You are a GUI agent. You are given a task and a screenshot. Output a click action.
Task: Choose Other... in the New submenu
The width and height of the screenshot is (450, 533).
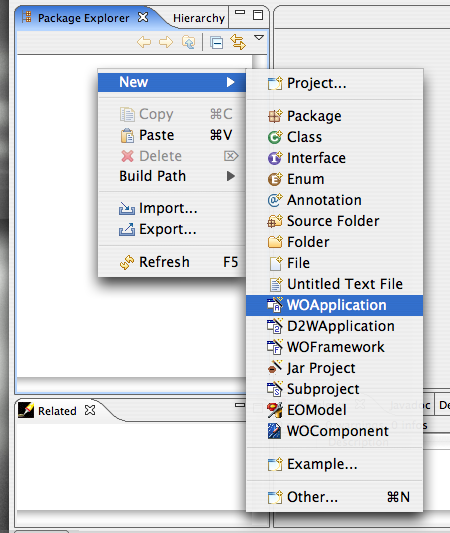click(334, 497)
